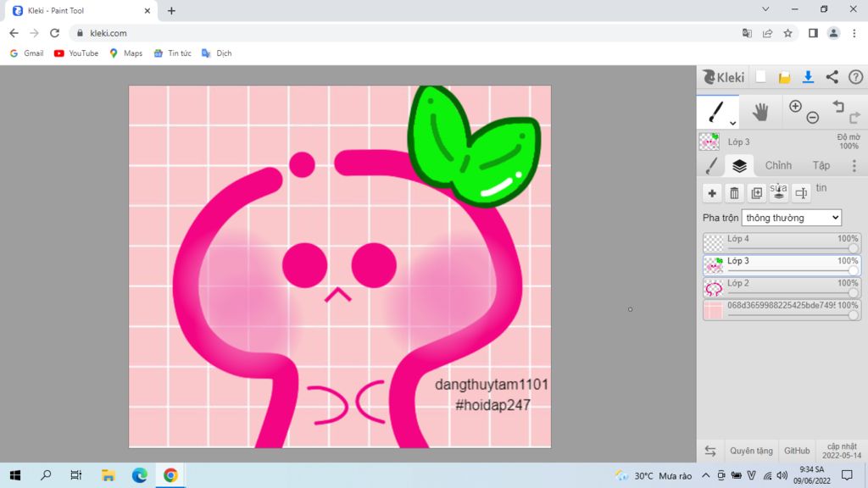Click the zoom in plus icon
Image resolution: width=868 pixels, height=488 pixels.
pyautogui.click(x=795, y=106)
